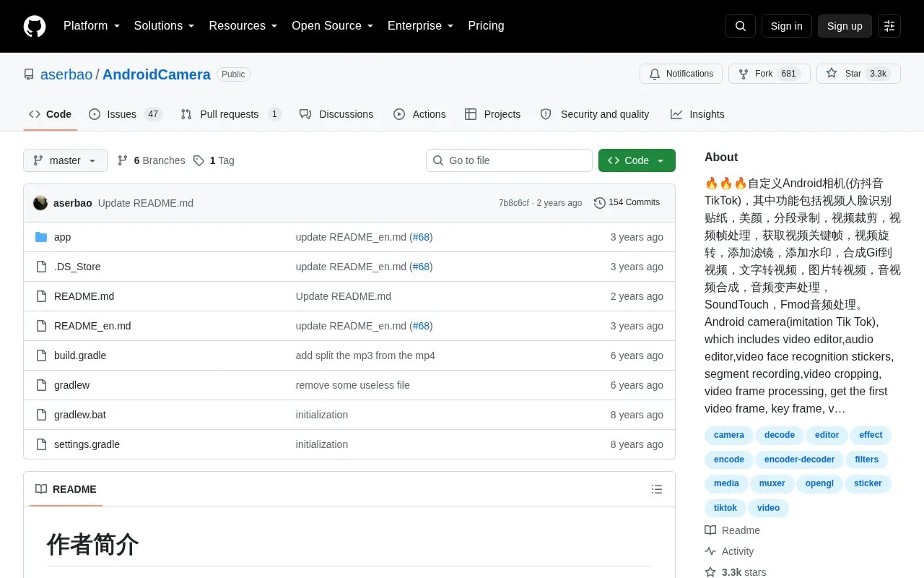Image resolution: width=924 pixels, height=578 pixels.
Task: Switch to the Issues tab
Action: click(x=126, y=114)
